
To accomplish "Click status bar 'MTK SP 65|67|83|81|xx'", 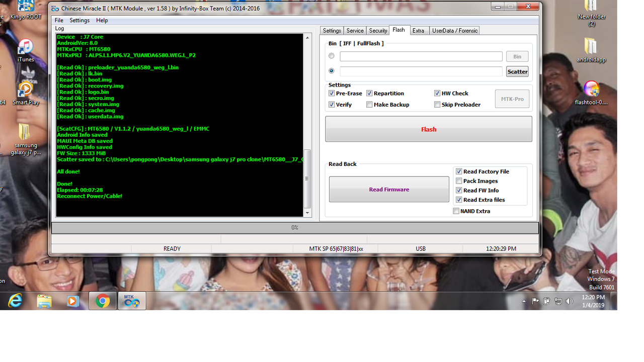I will click(x=336, y=249).
